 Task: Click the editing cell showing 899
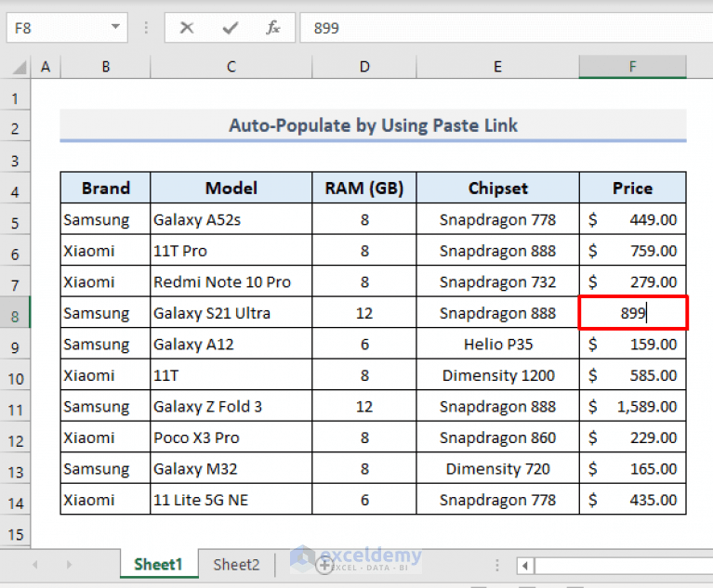(633, 313)
